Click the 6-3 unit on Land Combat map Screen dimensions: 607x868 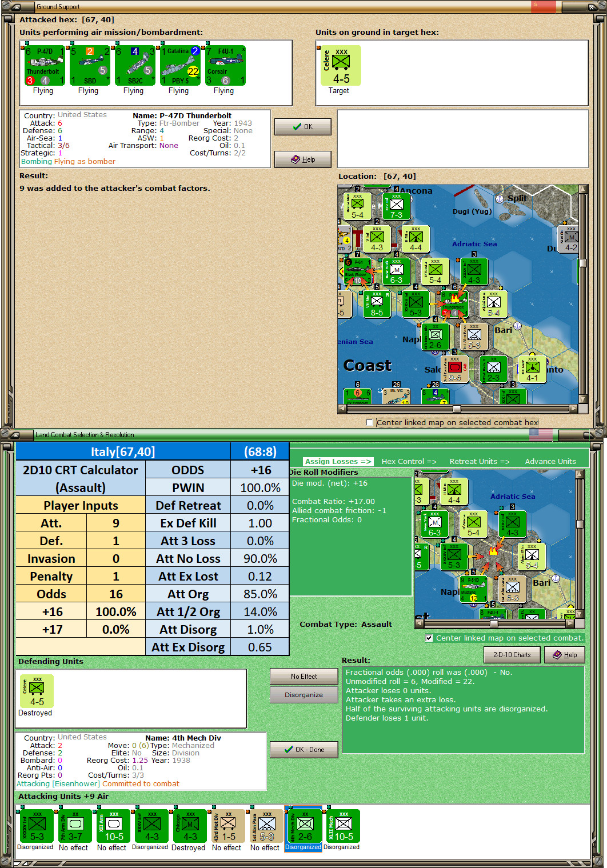click(x=434, y=524)
